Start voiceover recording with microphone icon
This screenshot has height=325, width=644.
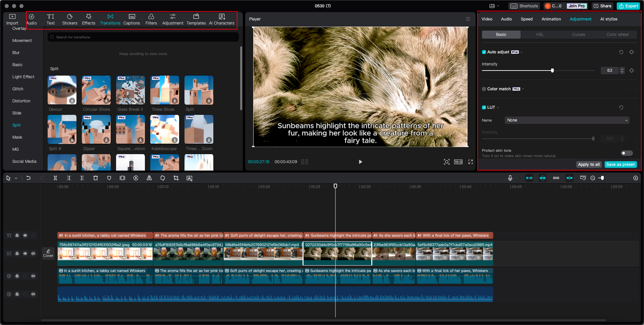(x=510, y=178)
